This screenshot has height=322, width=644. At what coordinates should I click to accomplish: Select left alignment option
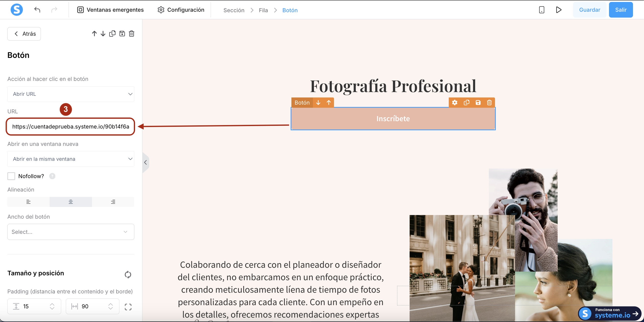pyautogui.click(x=28, y=202)
